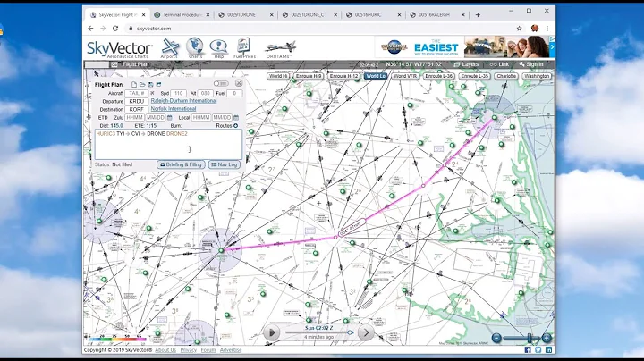Click the aircraft icon next to TAIL #
644x361 pixels.
(152, 94)
